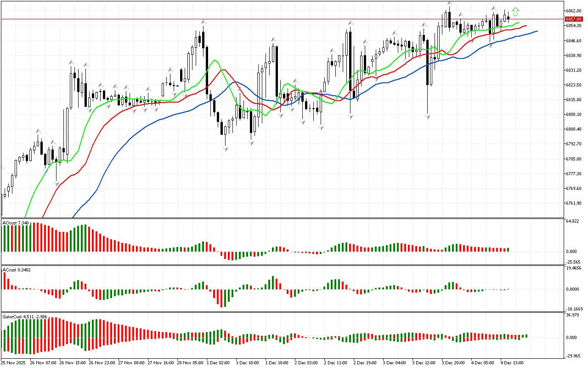Image resolution: width=588 pixels, height=368 pixels.
Task: Click the blue Alligator jaw line's right end
Action: point(537,31)
